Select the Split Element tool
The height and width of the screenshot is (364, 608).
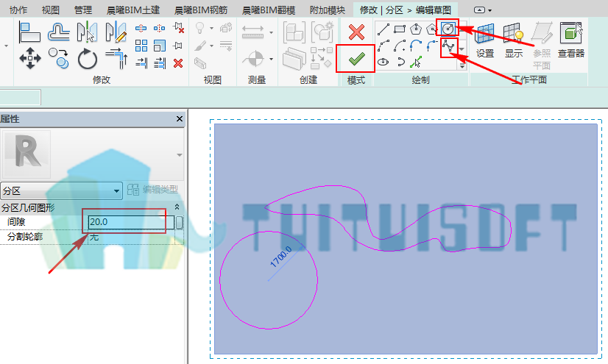(x=141, y=28)
